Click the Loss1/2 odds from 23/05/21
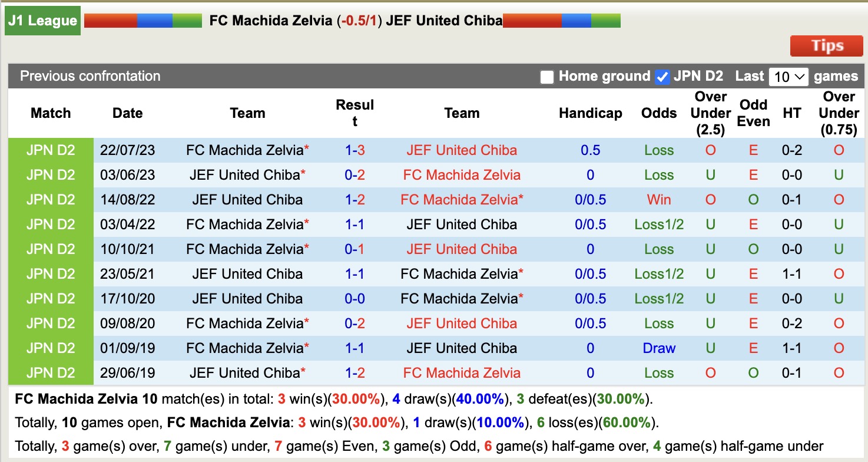The height and width of the screenshot is (462, 868). pyautogui.click(x=658, y=273)
